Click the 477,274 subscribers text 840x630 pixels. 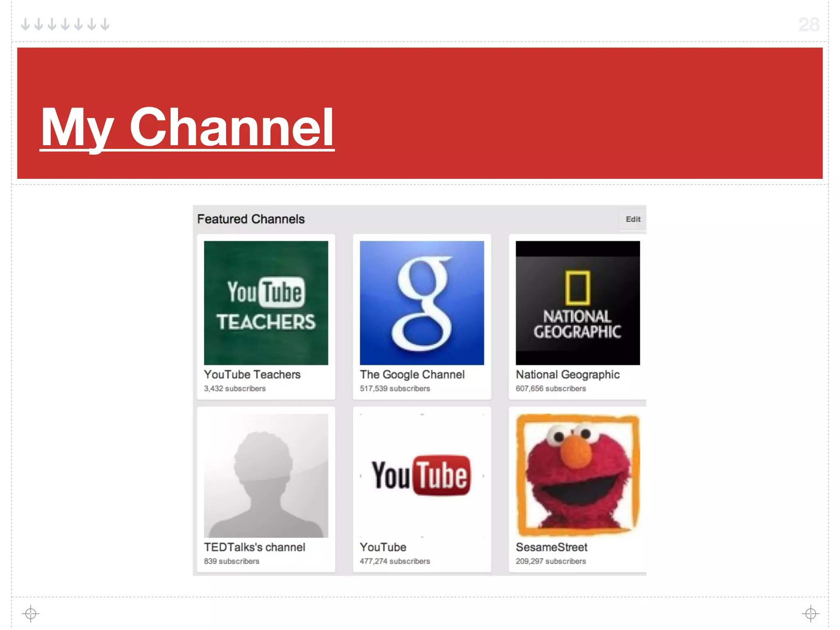395,561
